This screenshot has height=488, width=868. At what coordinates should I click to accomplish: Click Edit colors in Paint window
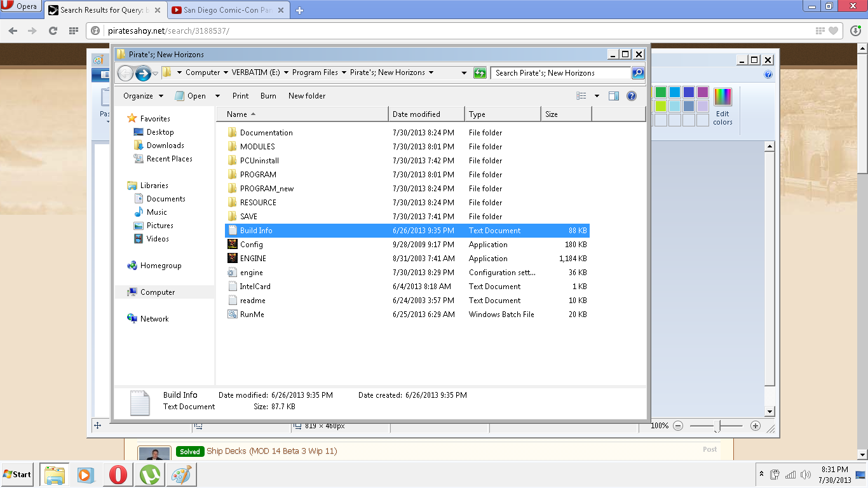(x=722, y=106)
